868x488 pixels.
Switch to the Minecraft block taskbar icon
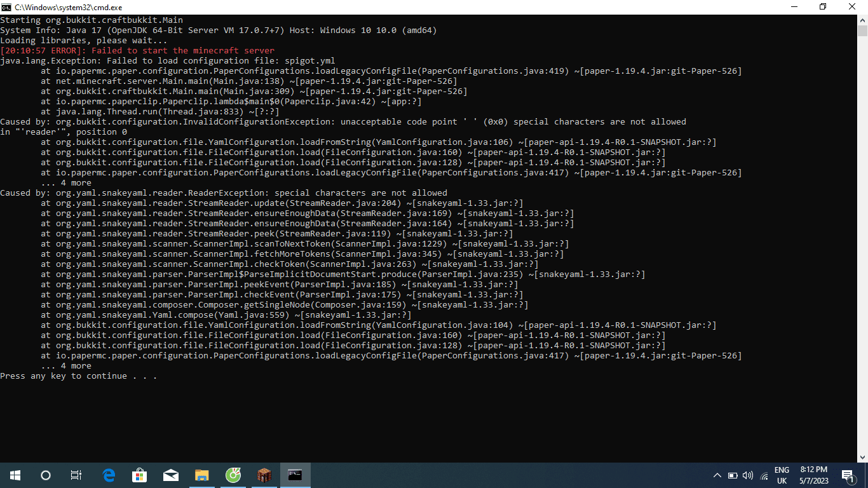click(x=264, y=475)
